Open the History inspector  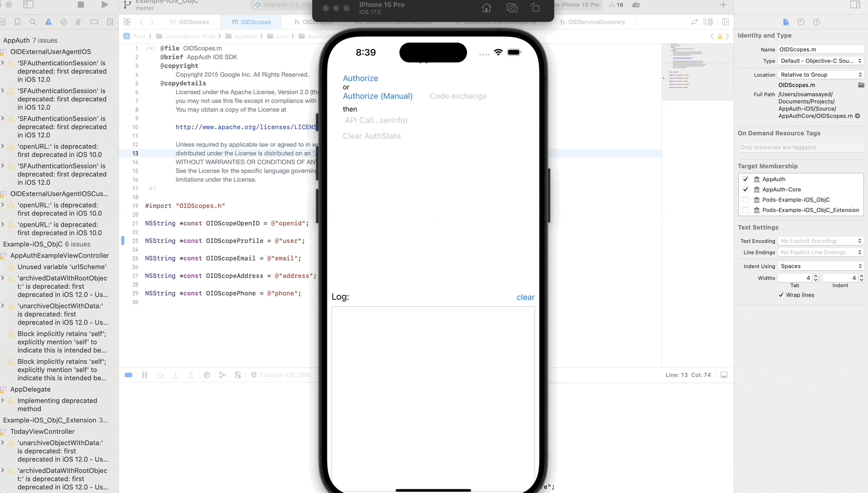click(801, 22)
